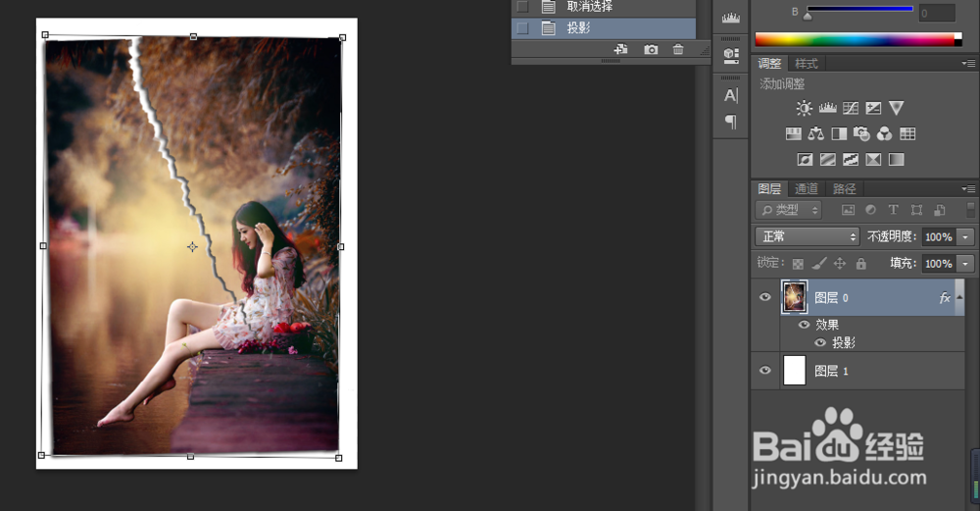Collapse the fx effects list on 图层 0
Image resolution: width=980 pixels, height=511 pixels.
pyautogui.click(x=959, y=298)
